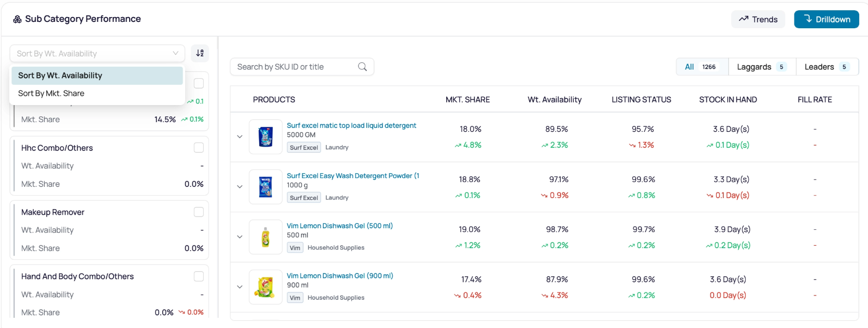Tick the Hand And Body Combo/Others checkbox

point(199,276)
